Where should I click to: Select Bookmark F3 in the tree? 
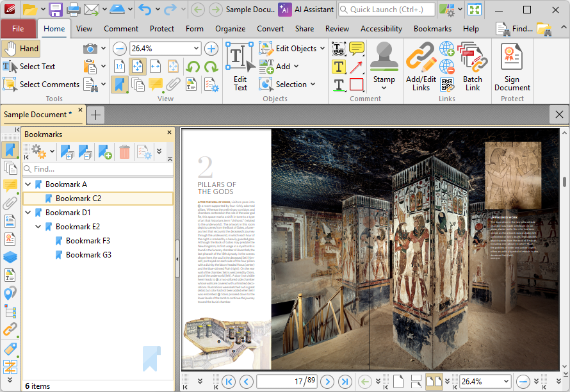pyautogui.click(x=88, y=241)
